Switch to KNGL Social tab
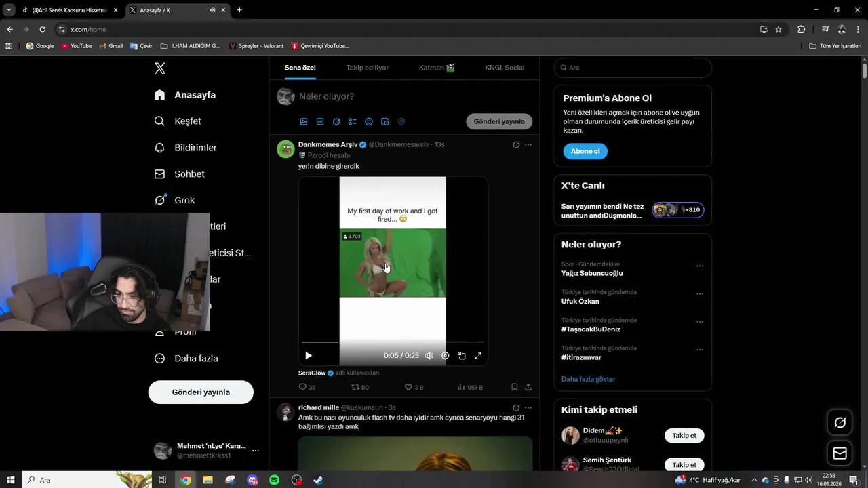Screen dimensions: 868x488 (505, 68)
